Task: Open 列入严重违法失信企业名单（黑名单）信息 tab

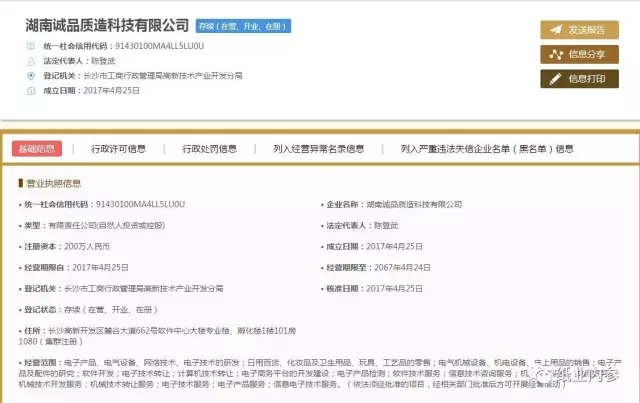Action: (487, 149)
